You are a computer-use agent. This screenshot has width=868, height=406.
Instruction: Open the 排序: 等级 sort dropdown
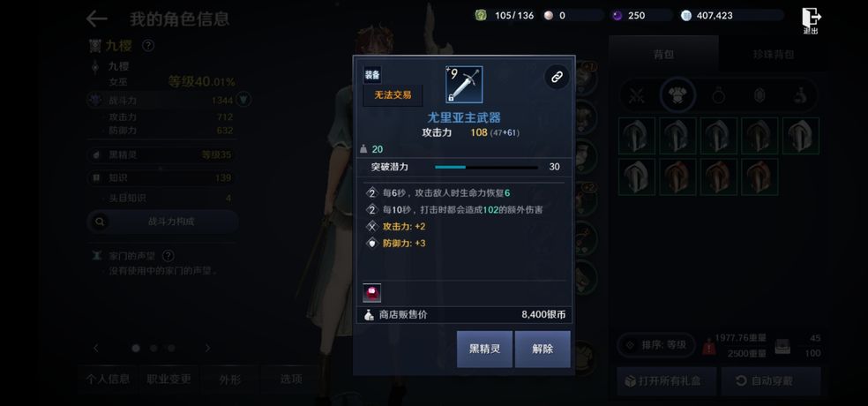point(656,345)
